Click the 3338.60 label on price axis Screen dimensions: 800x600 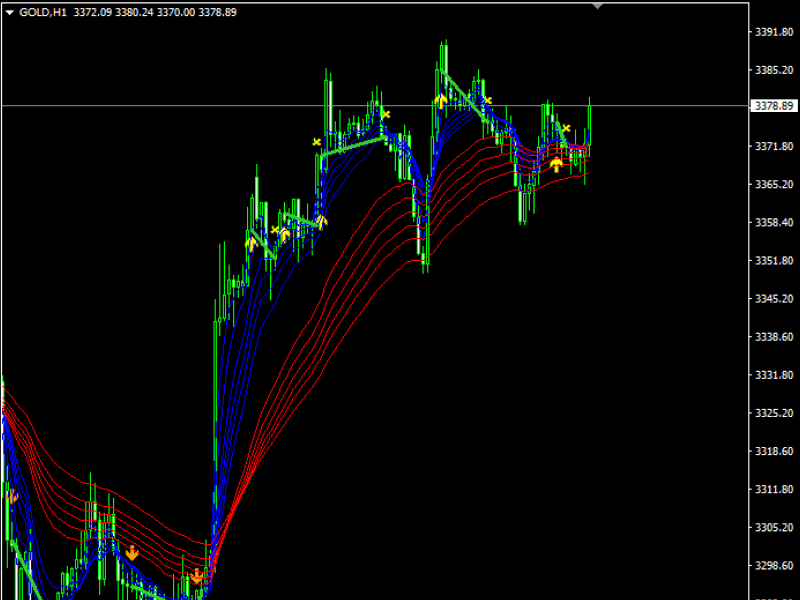pyautogui.click(x=773, y=338)
